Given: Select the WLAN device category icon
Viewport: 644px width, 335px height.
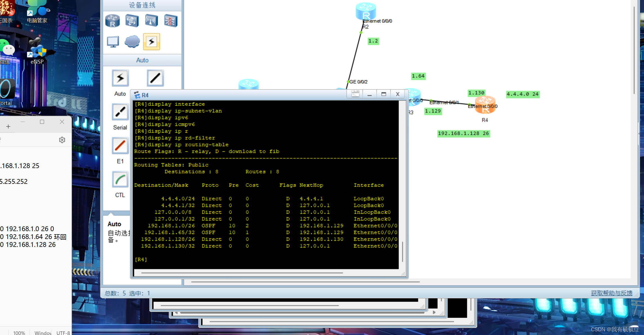Looking at the screenshot, I should coord(151,21).
